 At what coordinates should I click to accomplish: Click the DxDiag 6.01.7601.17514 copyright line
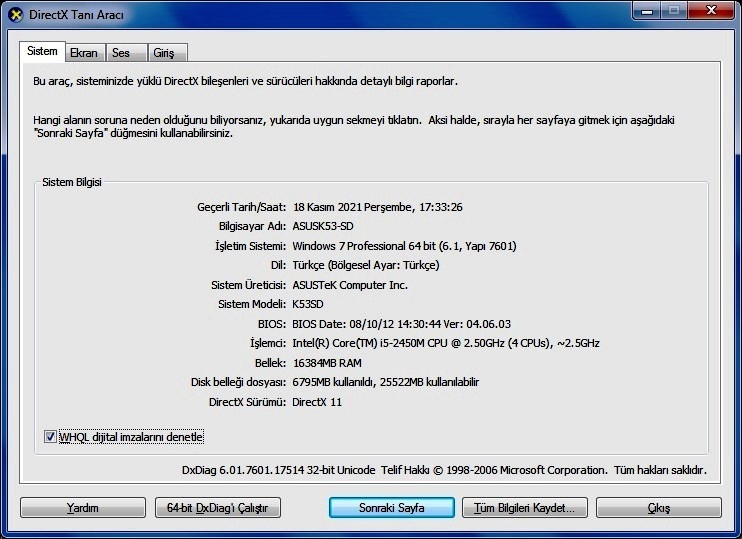tap(444, 470)
